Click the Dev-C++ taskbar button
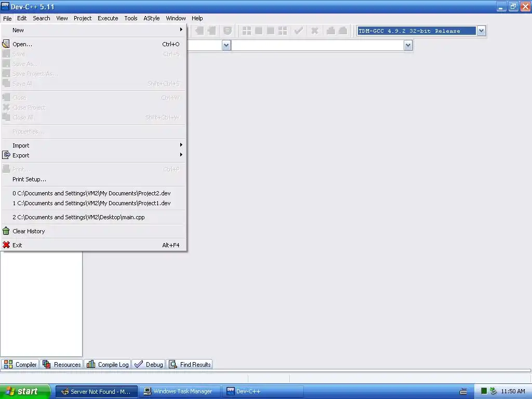The image size is (532, 399). tap(263, 392)
